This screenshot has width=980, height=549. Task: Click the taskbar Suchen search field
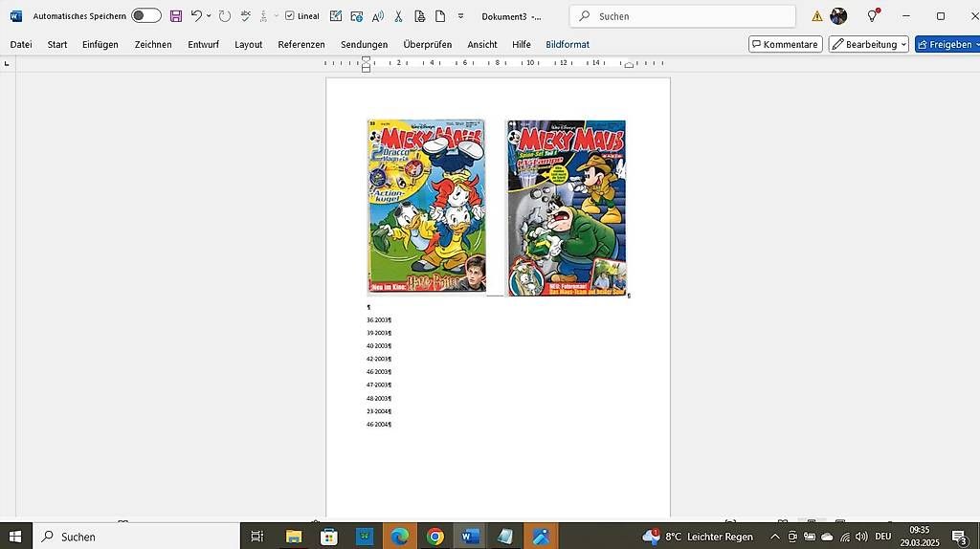pos(136,537)
